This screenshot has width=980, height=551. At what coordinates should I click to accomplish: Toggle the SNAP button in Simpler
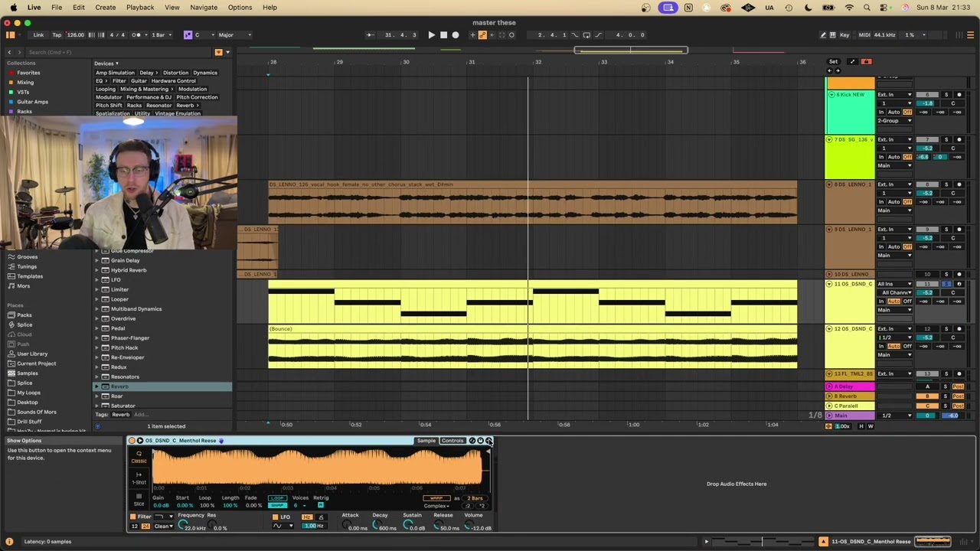277,505
